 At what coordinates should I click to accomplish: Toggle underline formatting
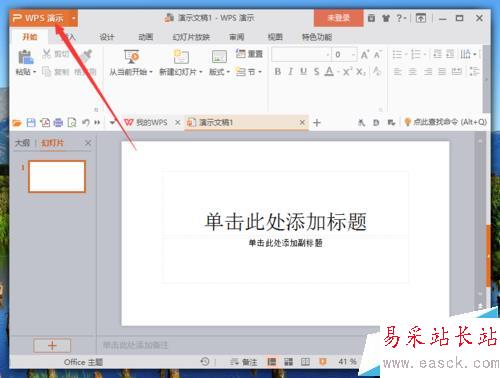pos(303,71)
